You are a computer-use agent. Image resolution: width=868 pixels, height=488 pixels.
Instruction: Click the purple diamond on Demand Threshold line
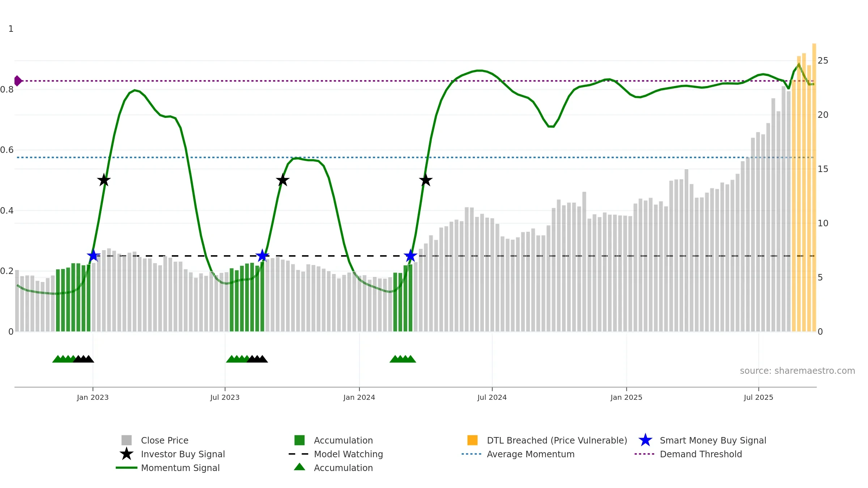(x=17, y=81)
